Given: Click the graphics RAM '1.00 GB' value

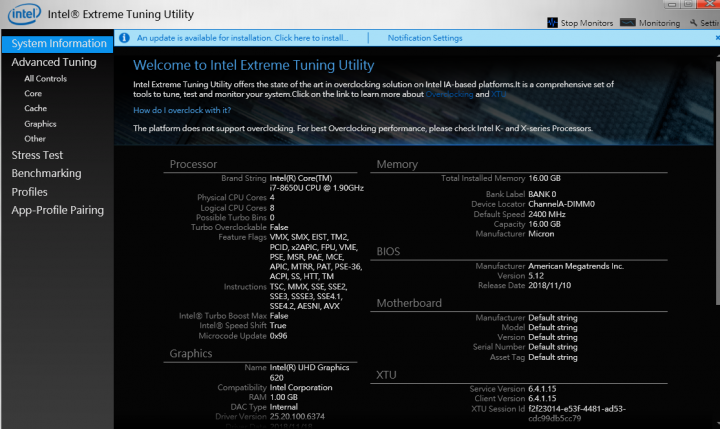Looking at the screenshot, I should point(283,397).
